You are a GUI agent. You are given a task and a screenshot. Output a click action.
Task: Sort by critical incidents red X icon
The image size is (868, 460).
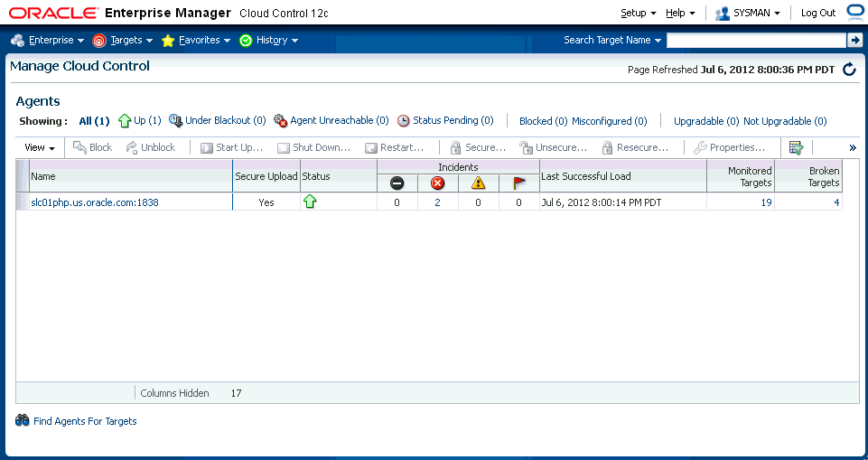437,183
